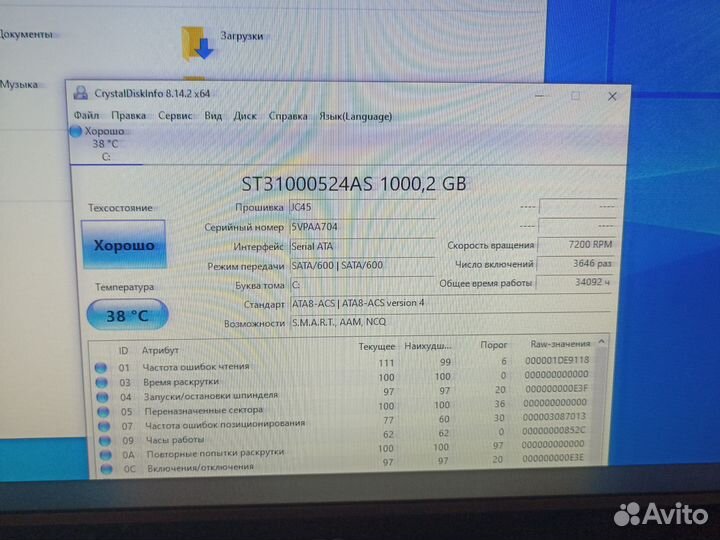Minimize the CrystalDiskInfo window
This screenshot has width=720, height=540.
point(540,96)
